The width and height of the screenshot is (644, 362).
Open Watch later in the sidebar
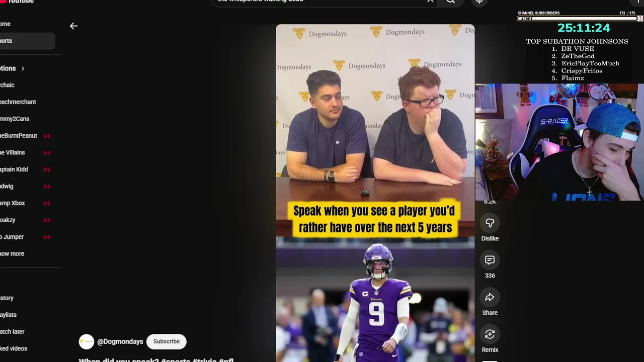coord(28,331)
